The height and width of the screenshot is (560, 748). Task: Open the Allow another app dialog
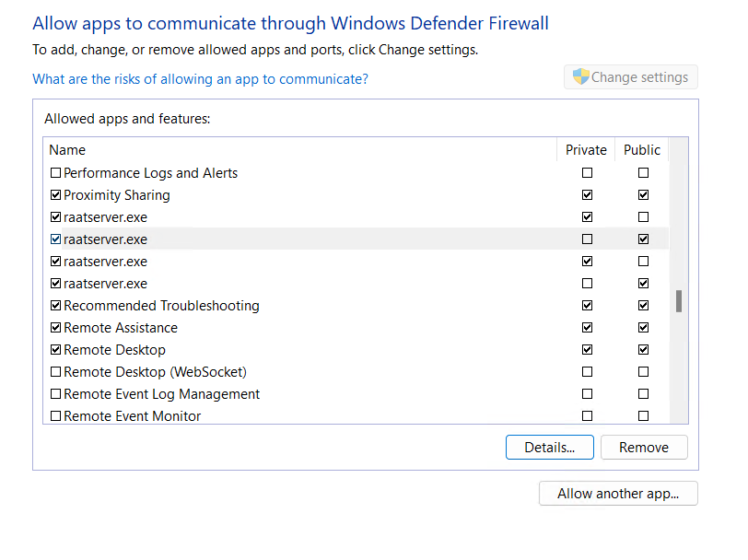click(618, 493)
